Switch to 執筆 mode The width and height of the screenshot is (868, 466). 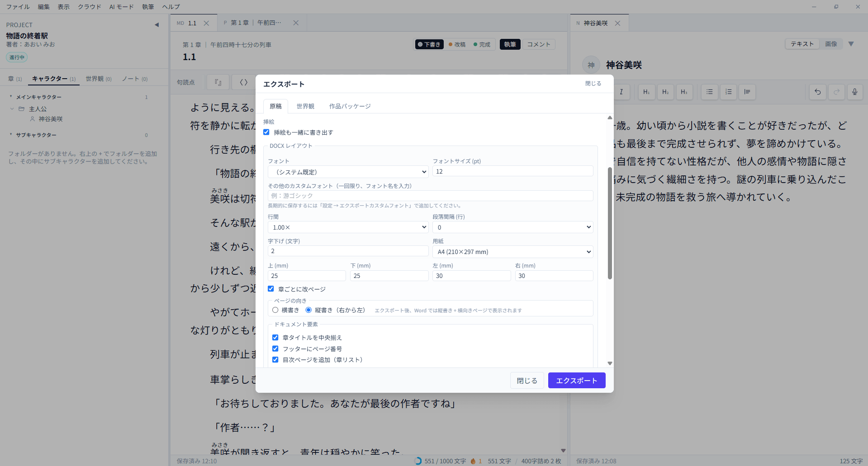click(x=510, y=44)
